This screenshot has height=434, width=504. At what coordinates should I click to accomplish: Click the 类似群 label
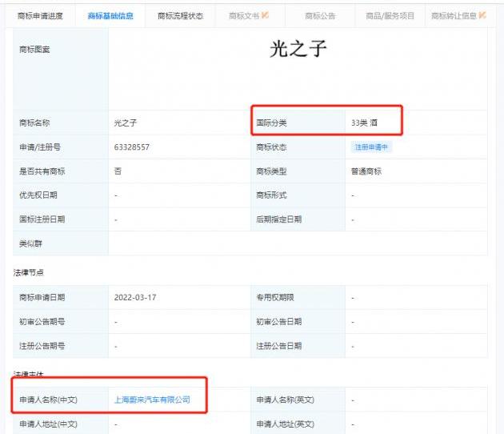(x=30, y=243)
